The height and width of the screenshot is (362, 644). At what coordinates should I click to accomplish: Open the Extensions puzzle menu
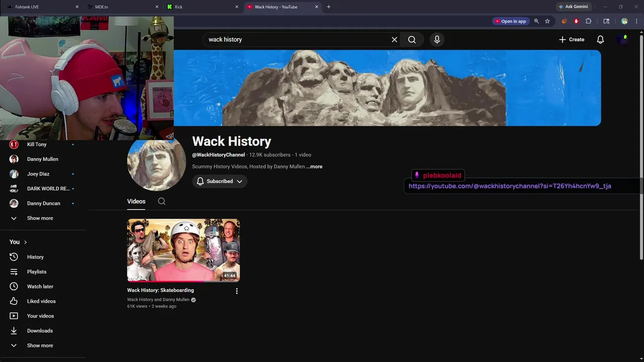pos(589,21)
